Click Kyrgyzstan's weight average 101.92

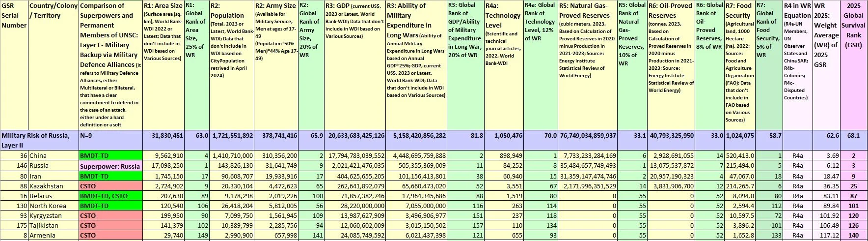[826, 215]
